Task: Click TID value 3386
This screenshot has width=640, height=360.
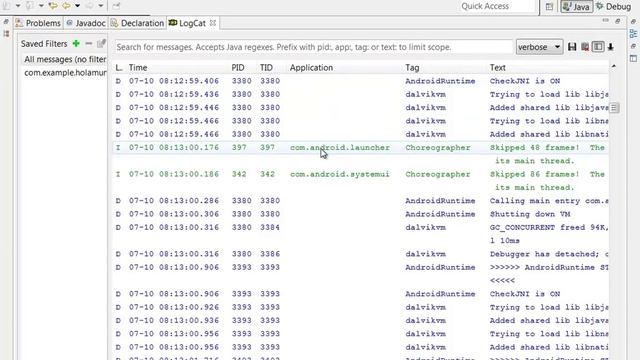Action: click(x=270, y=254)
